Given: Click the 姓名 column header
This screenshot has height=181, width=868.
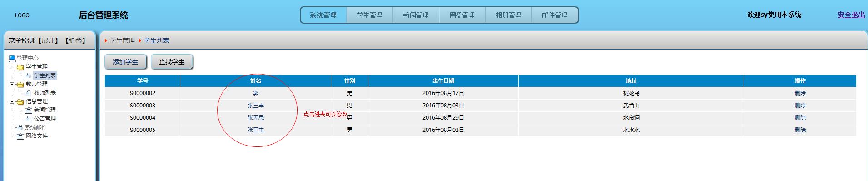Looking at the screenshot, I should (x=256, y=80).
